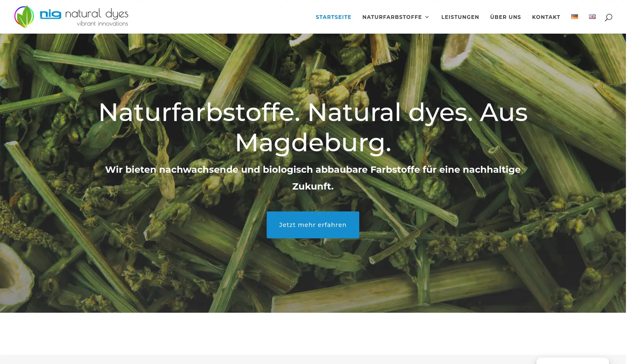Image resolution: width=631 pixels, height=364 pixels.
Task: Select STARTSEITE in the navigation
Action: click(333, 17)
